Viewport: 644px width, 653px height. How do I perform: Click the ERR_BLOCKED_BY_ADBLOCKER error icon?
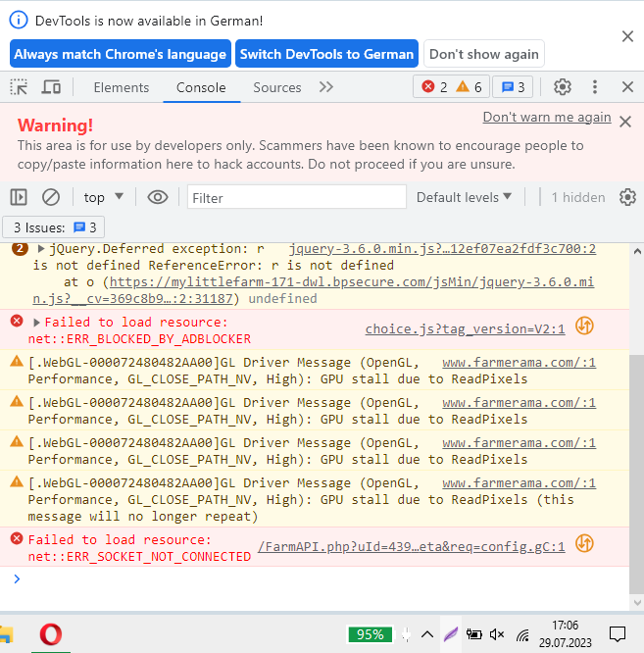(x=17, y=321)
